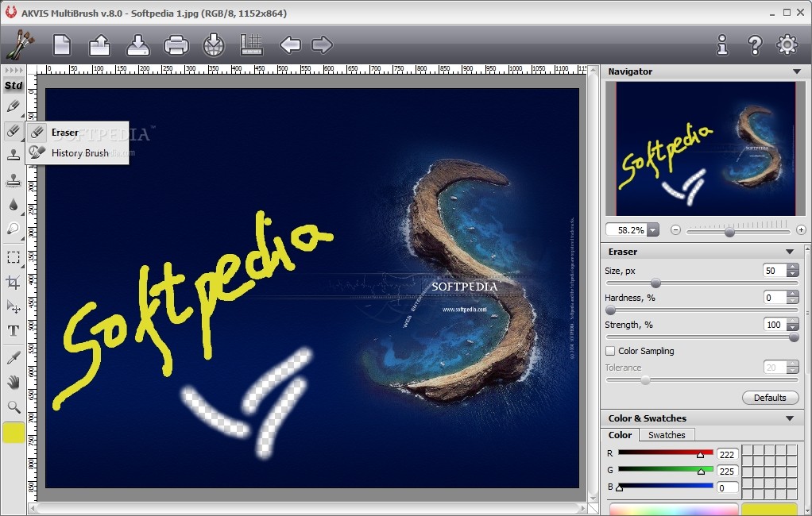Viewport: 812px width, 516px height.
Task: Collapse the Navigator panel arrow
Action: [x=796, y=71]
